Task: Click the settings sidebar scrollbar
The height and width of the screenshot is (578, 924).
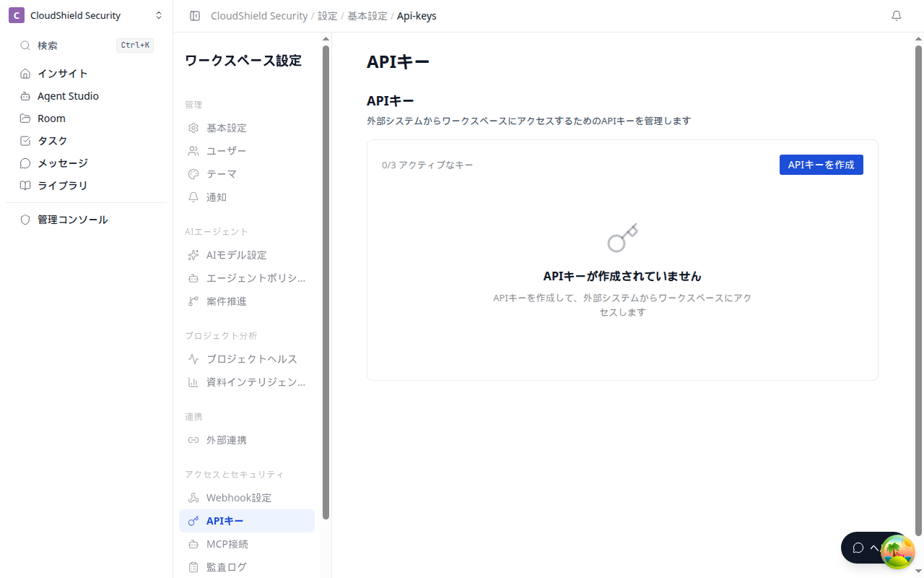Action: pyautogui.click(x=326, y=282)
